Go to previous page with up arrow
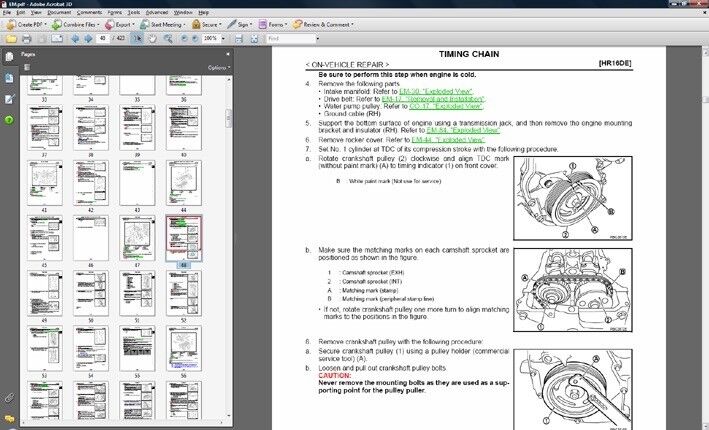Image resolution: width=709 pixels, height=430 pixels. click(x=73, y=38)
